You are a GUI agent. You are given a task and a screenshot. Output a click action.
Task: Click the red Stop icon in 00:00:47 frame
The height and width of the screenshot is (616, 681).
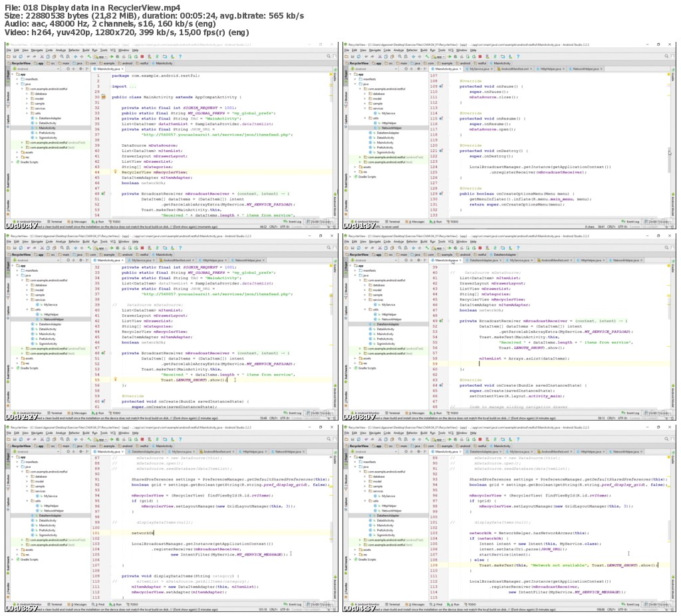(142, 56)
